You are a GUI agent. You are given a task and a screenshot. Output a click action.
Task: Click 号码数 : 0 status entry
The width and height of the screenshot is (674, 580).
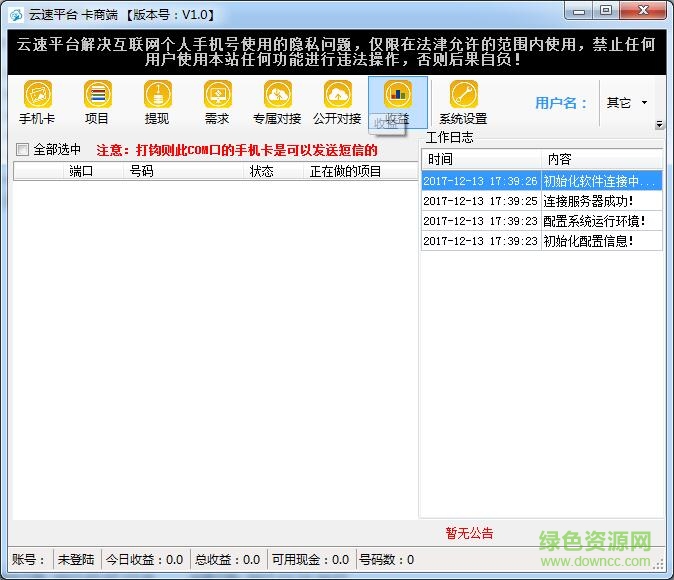[386, 559]
